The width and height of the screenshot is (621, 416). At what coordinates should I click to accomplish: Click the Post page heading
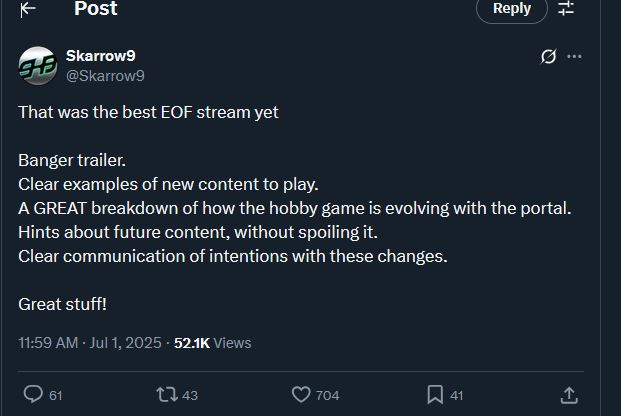click(x=96, y=8)
